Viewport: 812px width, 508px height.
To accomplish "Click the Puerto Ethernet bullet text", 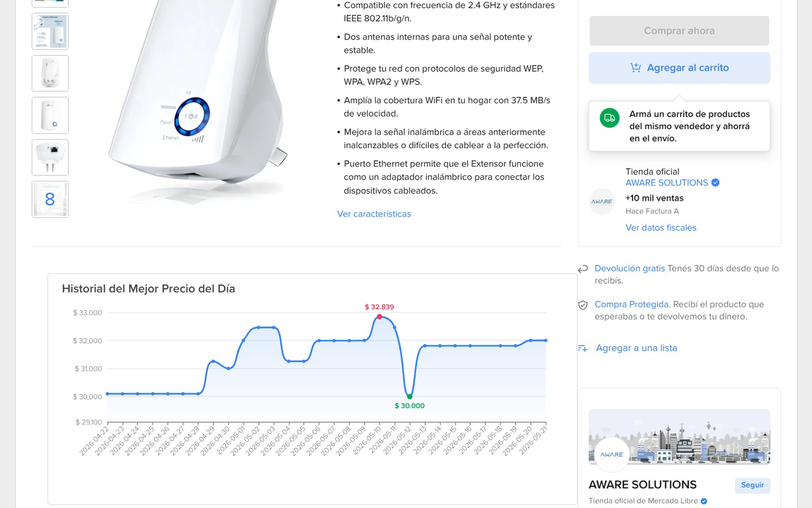I will pos(444,177).
